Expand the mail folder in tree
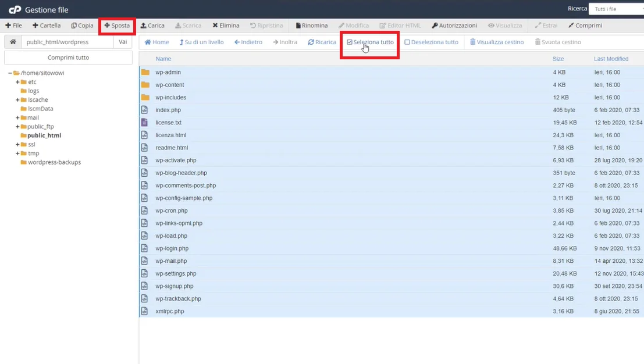Image resolution: width=644 pixels, height=364 pixels. point(17,118)
